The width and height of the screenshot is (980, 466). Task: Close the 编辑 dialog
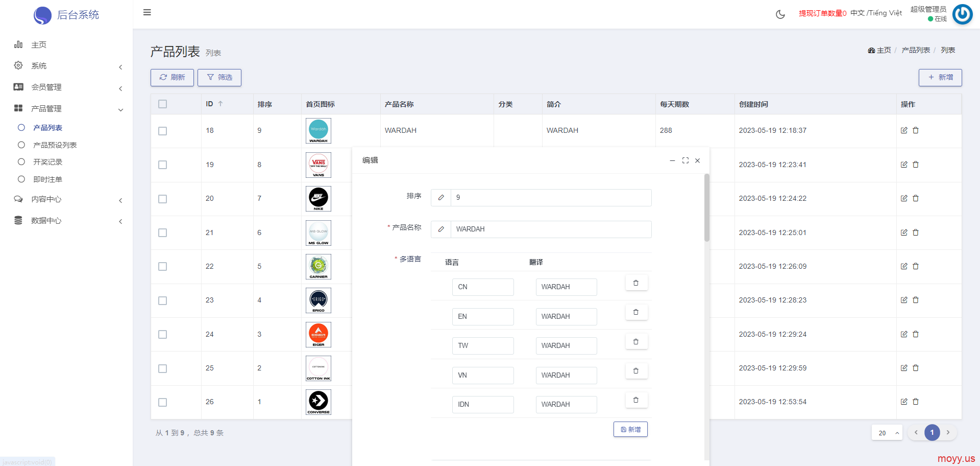(x=697, y=160)
